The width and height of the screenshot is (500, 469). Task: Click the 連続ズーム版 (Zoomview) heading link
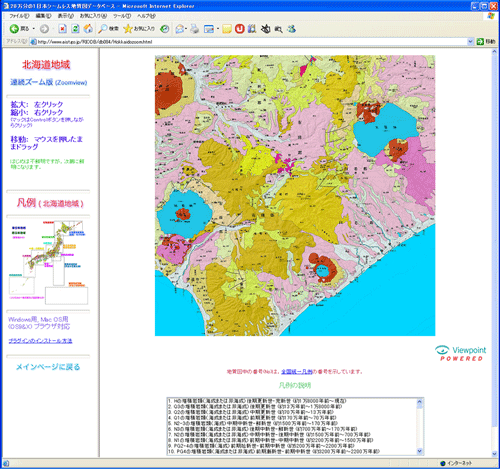click(49, 82)
